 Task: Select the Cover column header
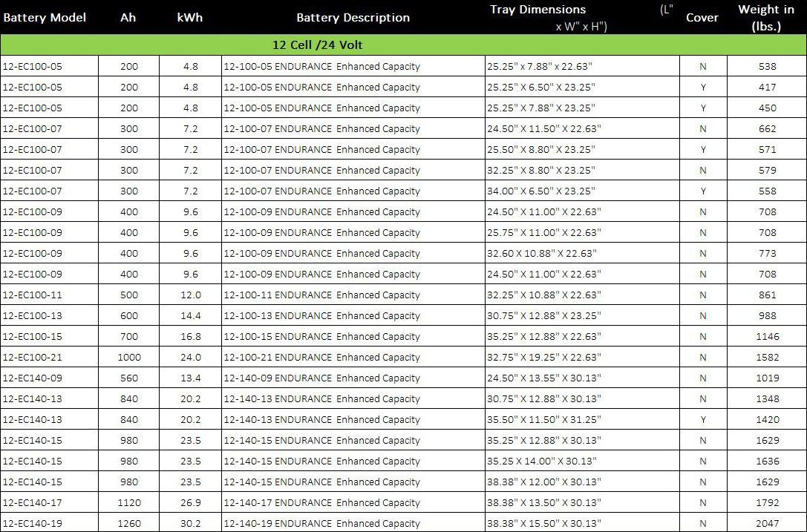click(702, 18)
